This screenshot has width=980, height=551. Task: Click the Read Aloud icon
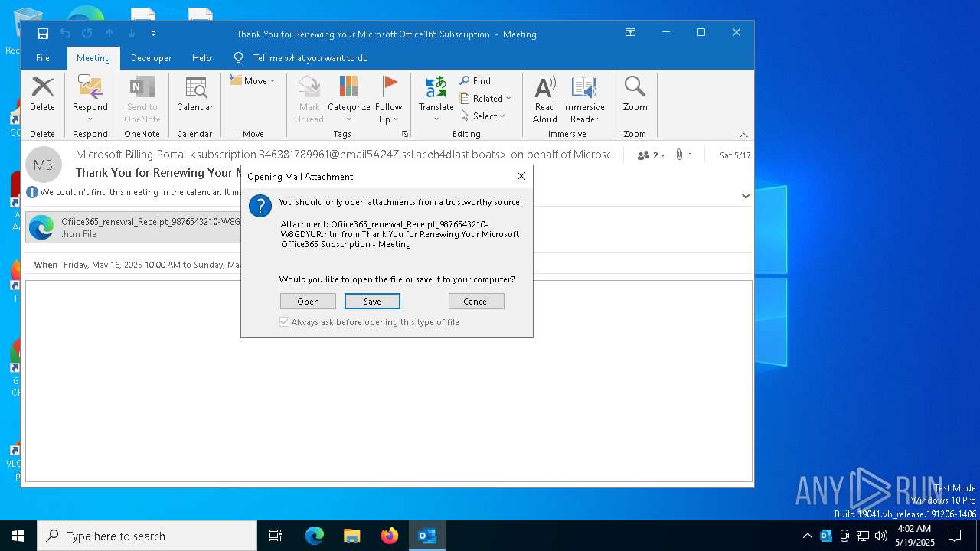[x=545, y=99]
